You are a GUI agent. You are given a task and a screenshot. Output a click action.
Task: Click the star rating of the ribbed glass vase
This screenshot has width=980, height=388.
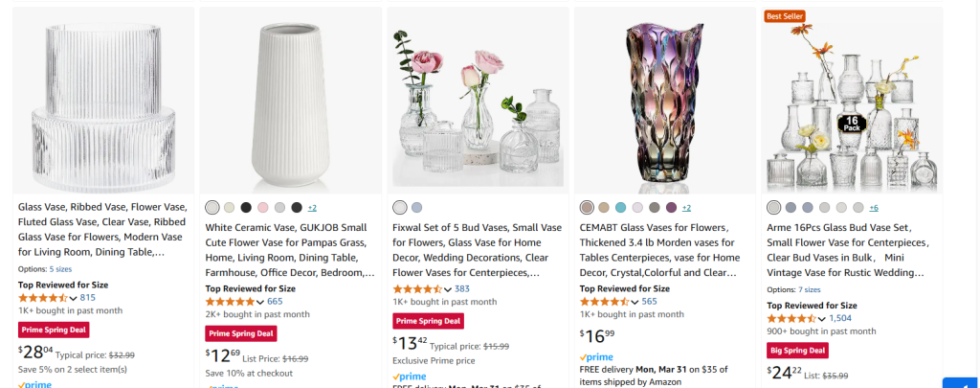pos(43,298)
